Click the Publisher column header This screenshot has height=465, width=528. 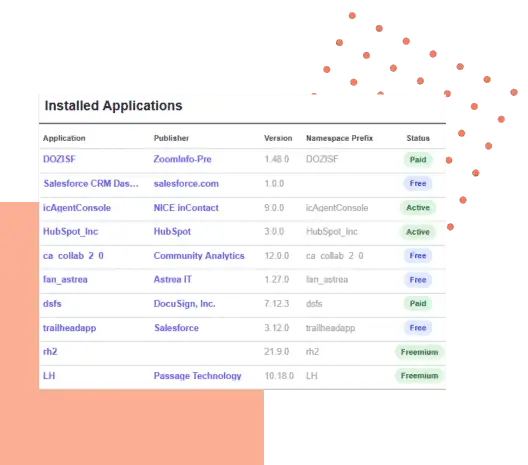171,138
